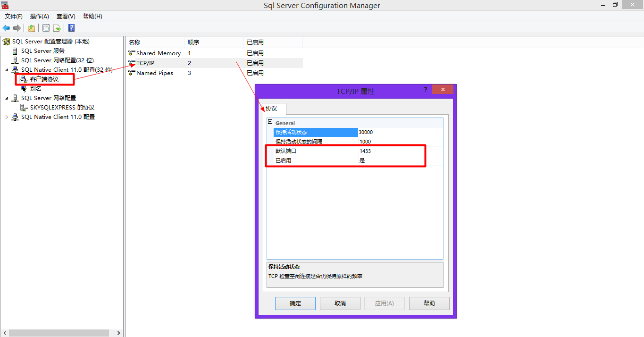This screenshot has height=337, width=644.
Task: Select the 默认端口 property name
Action: coord(286,151)
